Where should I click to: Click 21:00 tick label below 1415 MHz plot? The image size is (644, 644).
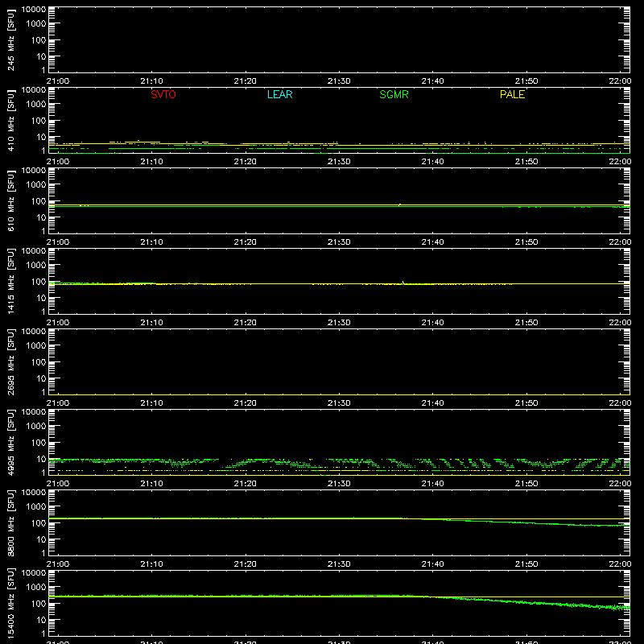coord(58,323)
